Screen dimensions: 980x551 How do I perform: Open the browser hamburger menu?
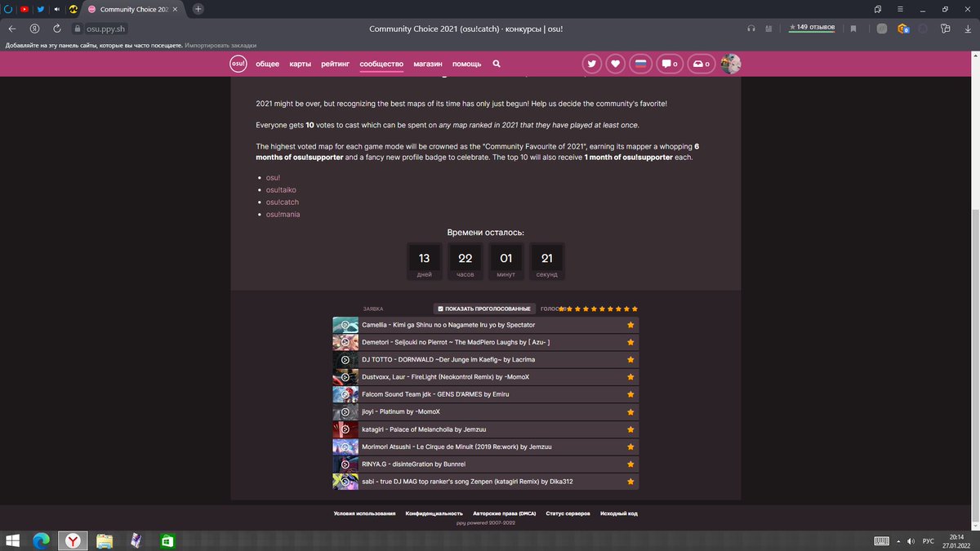(901, 9)
